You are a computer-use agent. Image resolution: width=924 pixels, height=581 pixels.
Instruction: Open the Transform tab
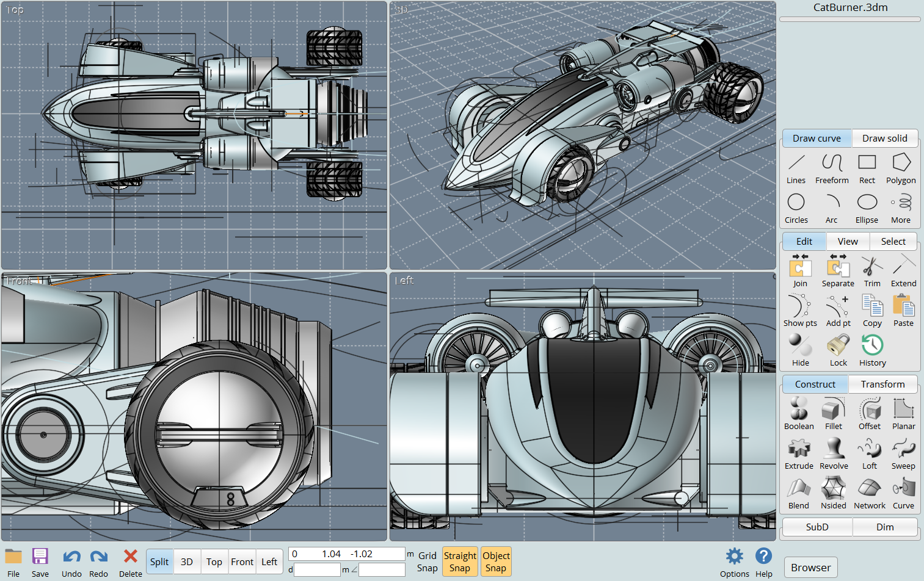(882, 384)
